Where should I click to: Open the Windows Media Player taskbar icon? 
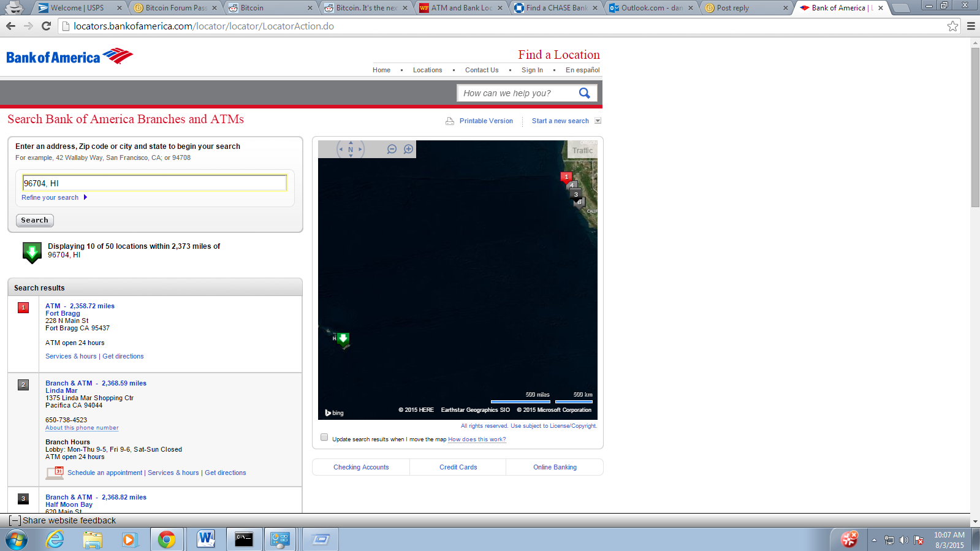[129, 539]
